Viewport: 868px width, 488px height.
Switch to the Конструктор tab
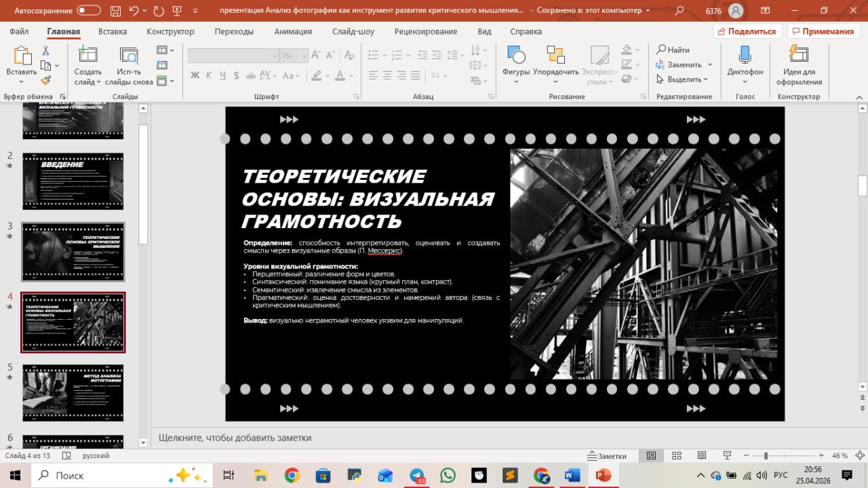170,31
